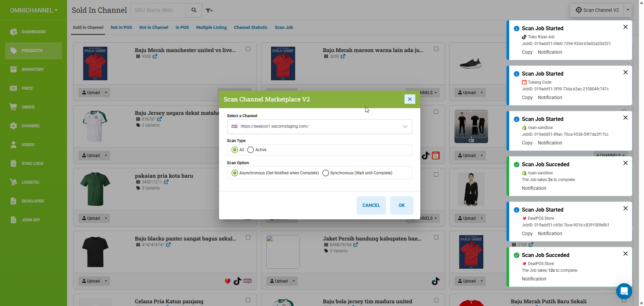644x306 pixels.
Task: Click the search magnifier button
Action: click(194, 10)
